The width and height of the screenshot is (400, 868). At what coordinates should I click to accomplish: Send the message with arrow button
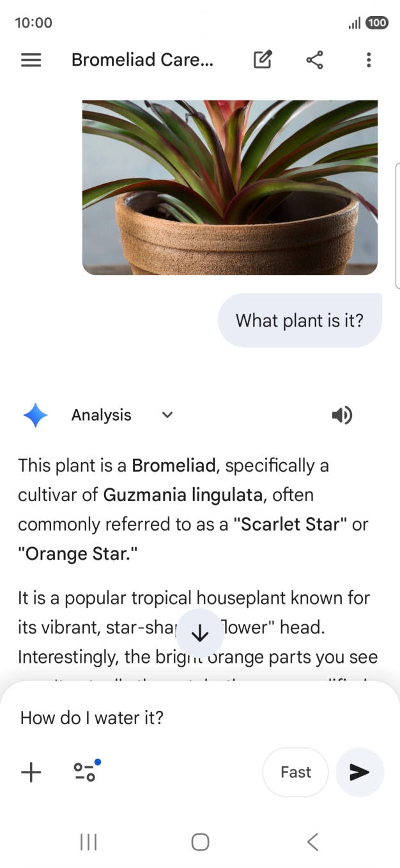tap(359, 772)
